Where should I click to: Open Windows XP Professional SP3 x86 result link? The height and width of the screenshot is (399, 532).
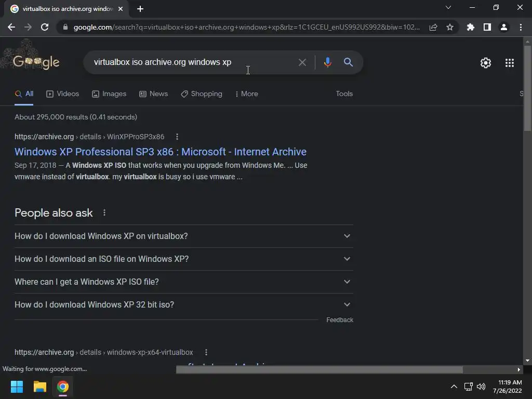pos(161,152)
